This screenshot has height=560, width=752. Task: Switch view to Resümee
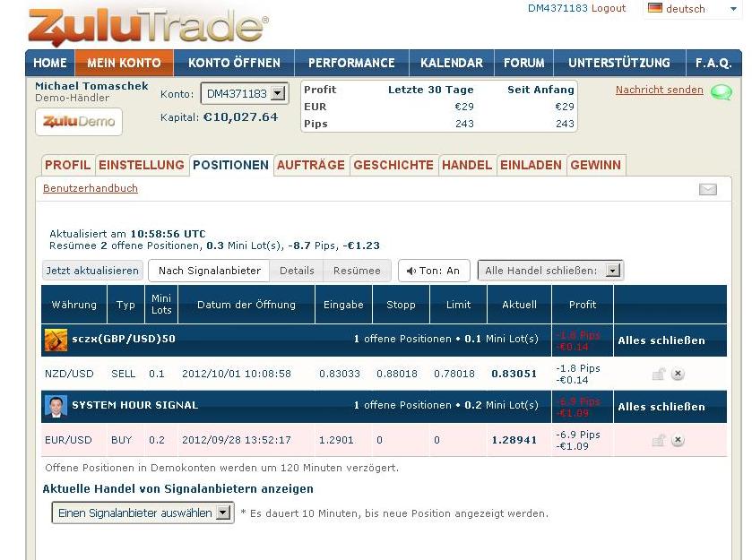(x=357, y=271)
